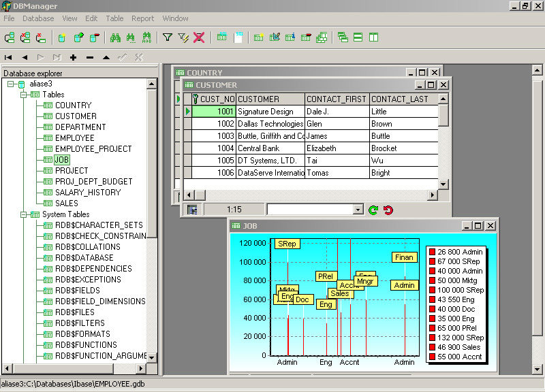
Task: Open the Report menu
Action: pyautogui.click(x=142, y=18)
